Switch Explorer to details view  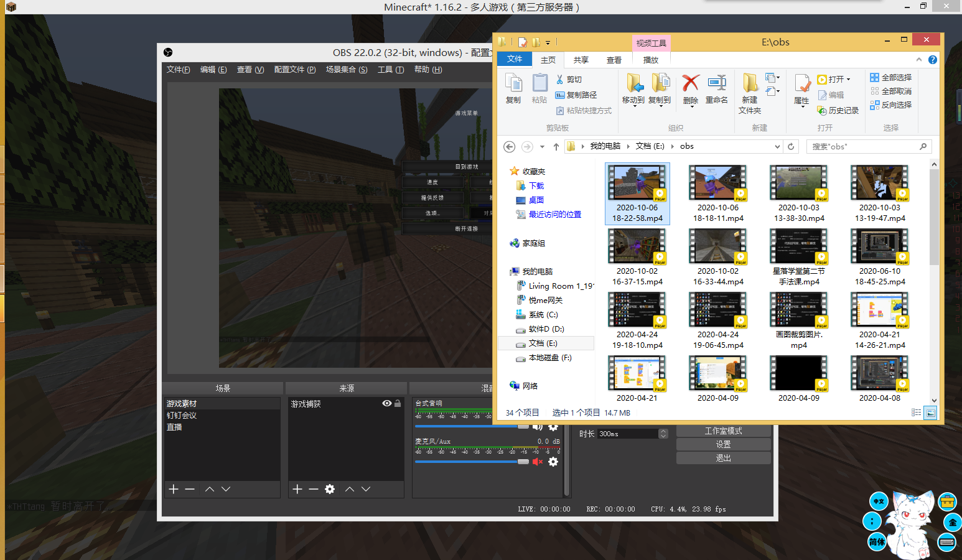click(916, 413)
